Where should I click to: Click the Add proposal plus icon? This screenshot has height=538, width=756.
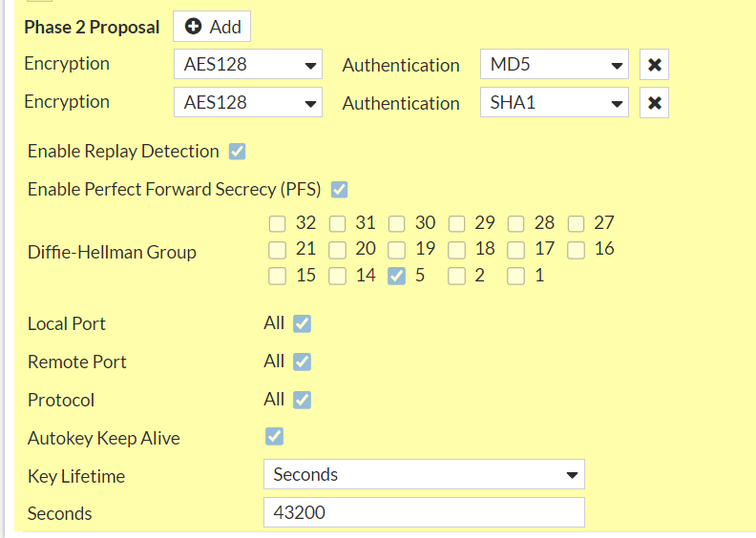(194, 27)
